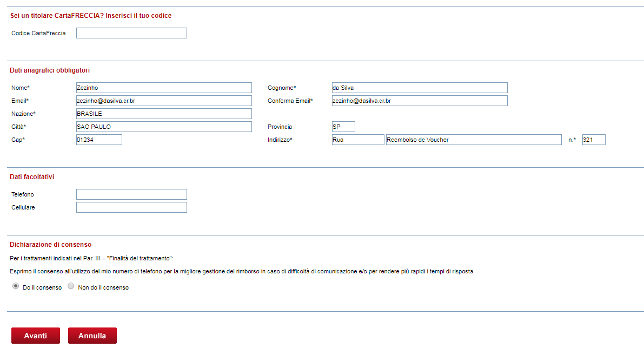Select the 'Non do il consenso' radio button
This screenshot has width=644, height=354.
[x=71, y=286]
